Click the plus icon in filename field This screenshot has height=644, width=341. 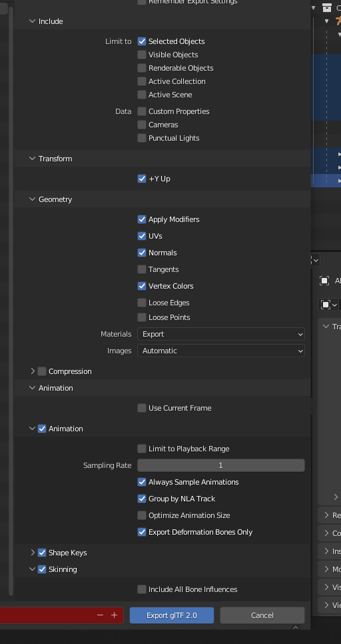(x=114, y=615)
